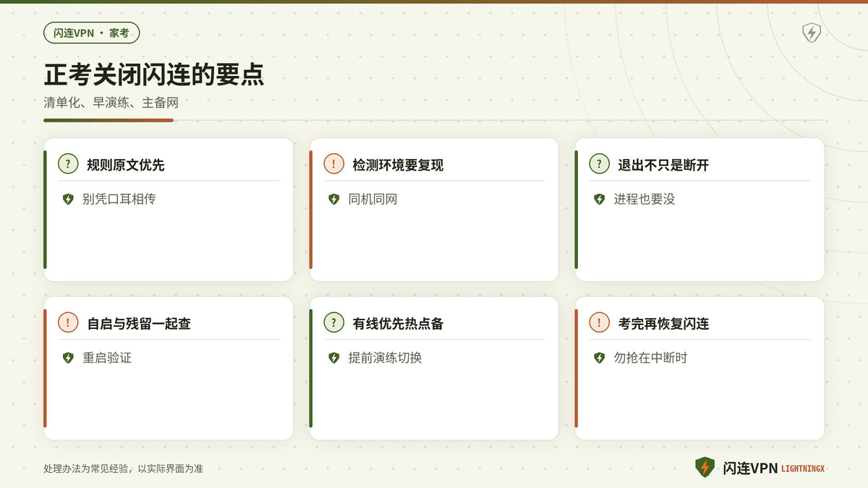Screen dimensions: 868x488
Task: Click exclamation icon beside 检测环境要复现
Action: [x=333, y=164]
